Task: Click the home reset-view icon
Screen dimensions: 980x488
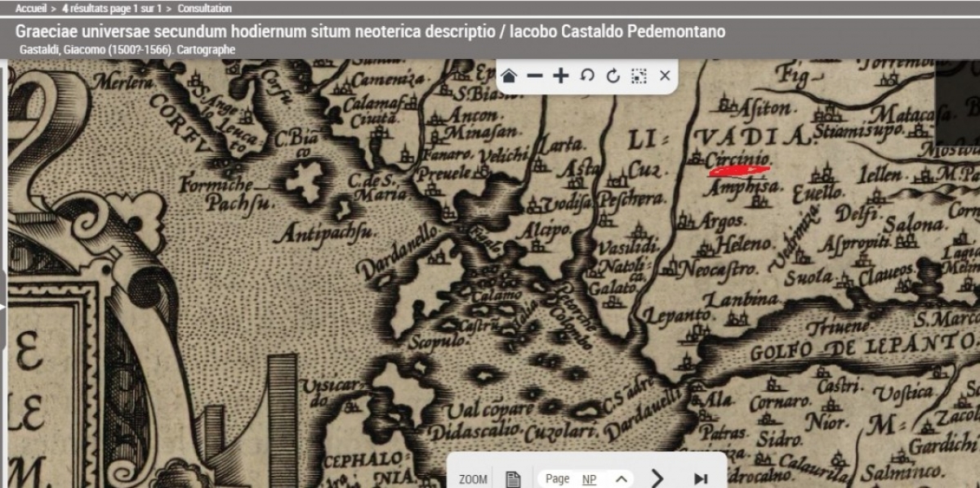Action: (510, 76)
